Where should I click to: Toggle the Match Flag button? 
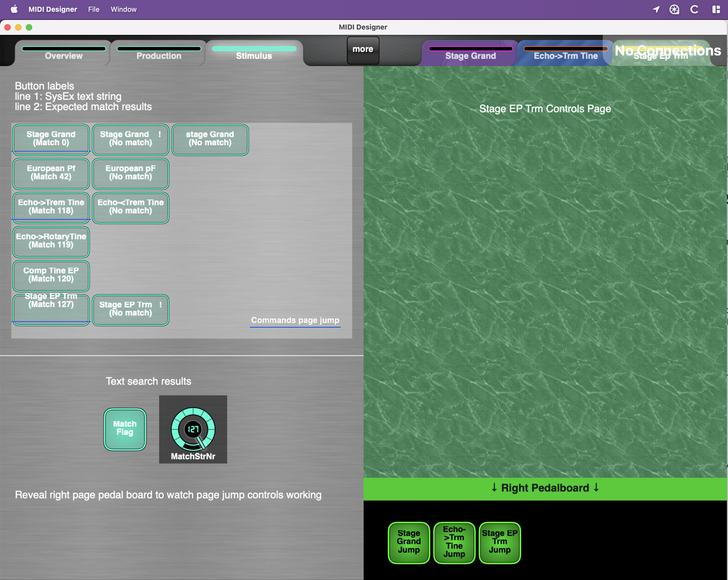125,429
